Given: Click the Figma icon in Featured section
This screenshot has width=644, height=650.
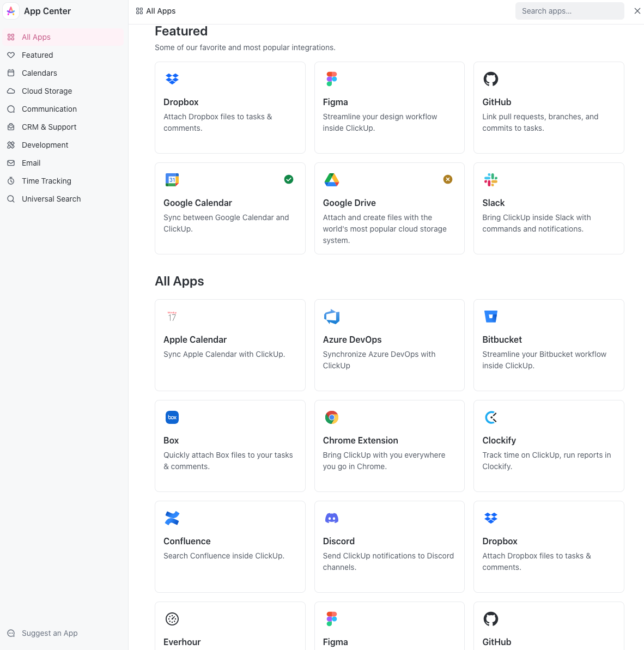Looking at the screenshot, I should 331,79.
